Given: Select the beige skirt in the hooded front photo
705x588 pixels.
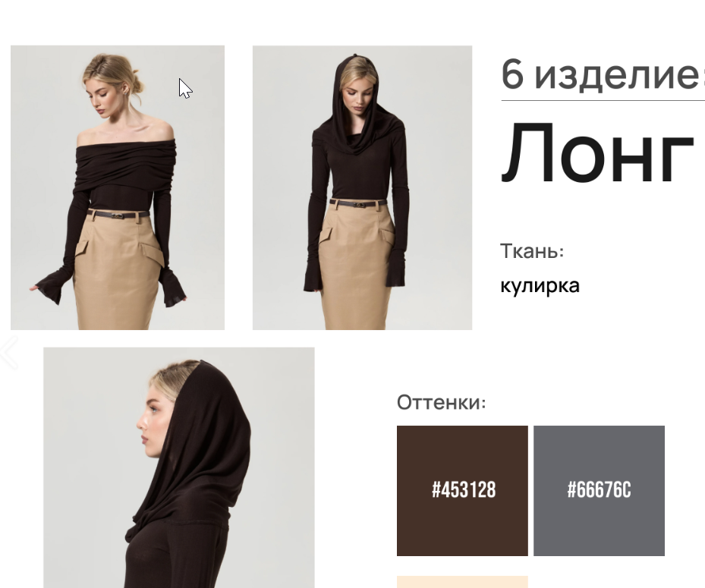Looking at the screenshot, I should 356,266.
